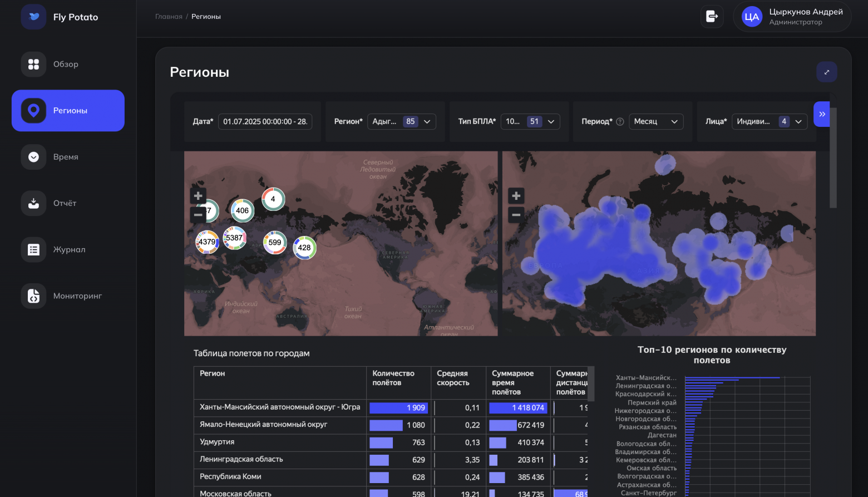The image size is (868, 497).
Task: Click the Санкт-Петербург chart label
Action: click(649, 493)
